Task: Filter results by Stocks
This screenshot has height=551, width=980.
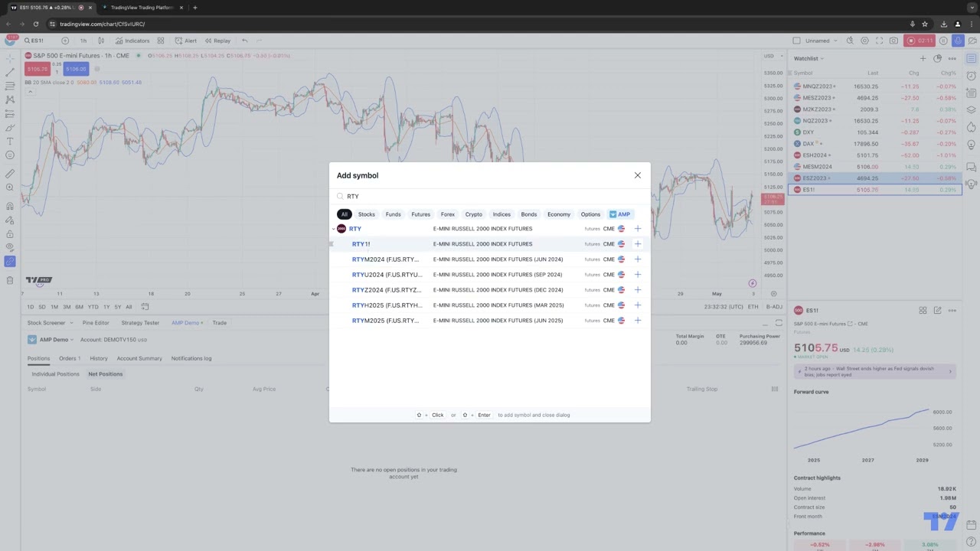Action: (x=367, y=214)
